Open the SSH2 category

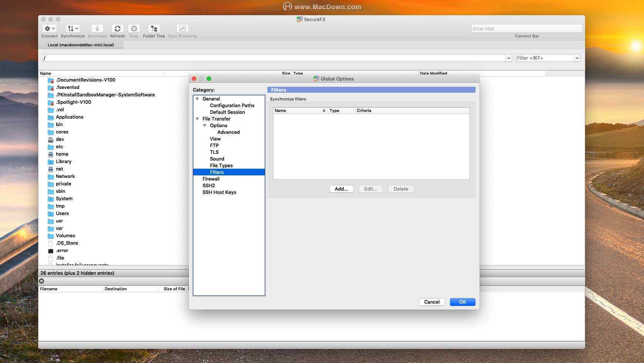208,185
